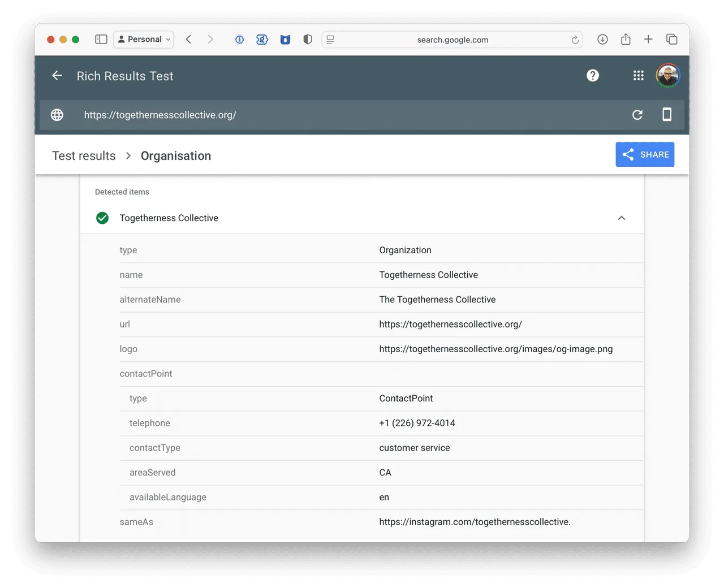Rerun the test with the refresh icon

[x=637, y=115]
